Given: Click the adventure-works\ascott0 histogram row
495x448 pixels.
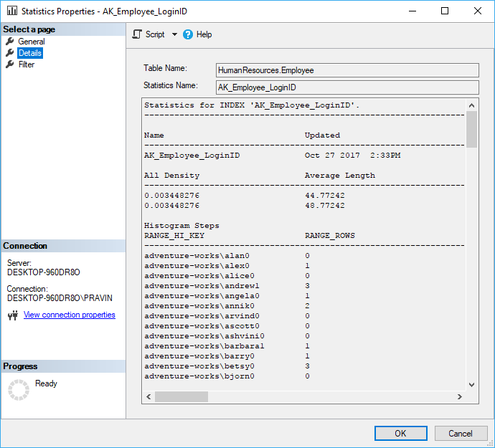Looking at the screenshot, I should pyautogui.click(x=227, y=326).
